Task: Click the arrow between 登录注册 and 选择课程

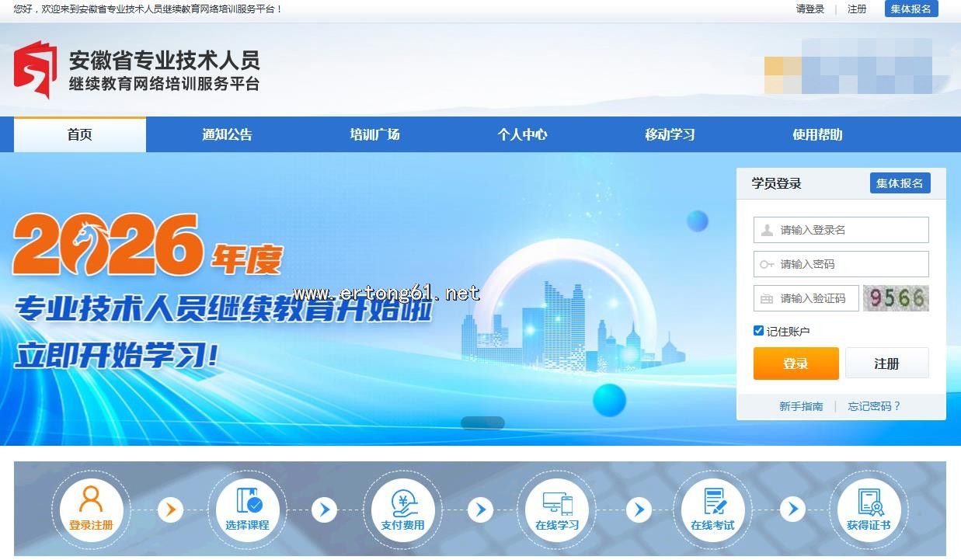Action: [x=169, y=510]
